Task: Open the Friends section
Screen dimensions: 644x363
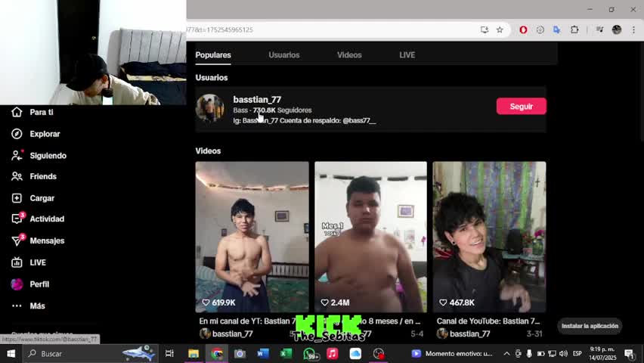Action: (34, 176)
